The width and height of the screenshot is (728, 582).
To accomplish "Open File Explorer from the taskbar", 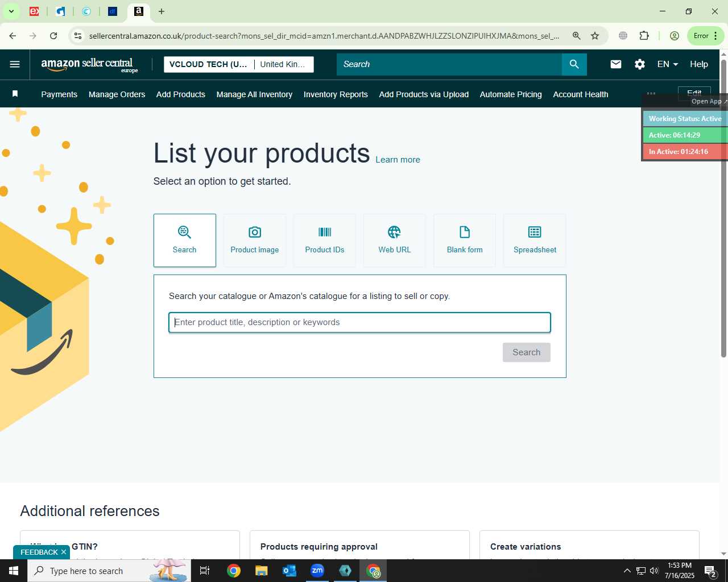I will [262, 571].
